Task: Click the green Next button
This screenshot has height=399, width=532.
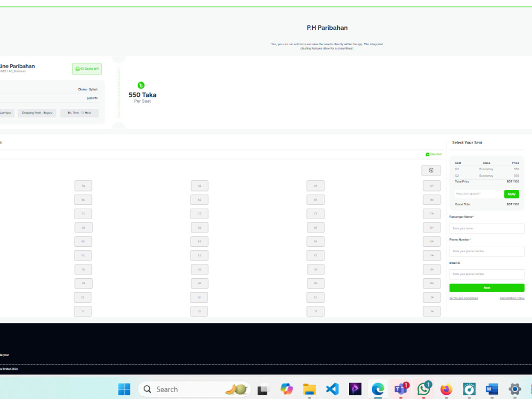Action: point(487,288)
